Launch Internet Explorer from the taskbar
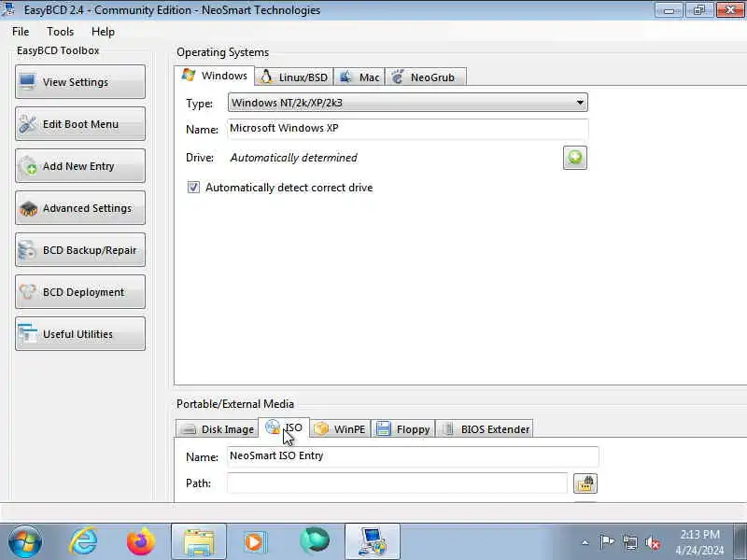Screen dimensions: 747x560 click(84, 541)
